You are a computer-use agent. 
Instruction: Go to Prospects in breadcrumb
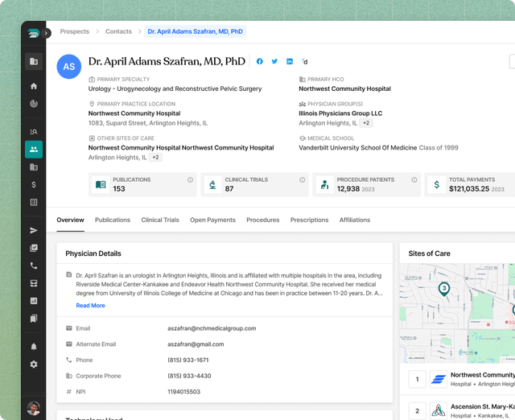(x=75, y=31)
